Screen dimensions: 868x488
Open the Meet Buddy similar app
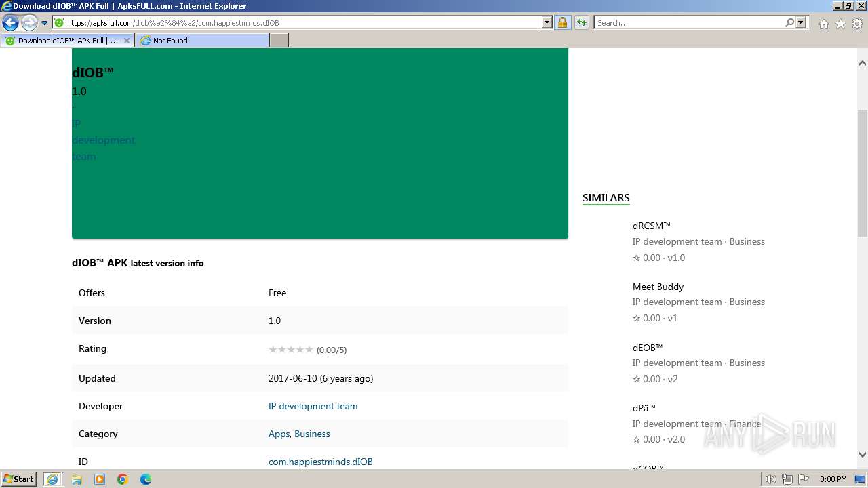click(658, 287)
